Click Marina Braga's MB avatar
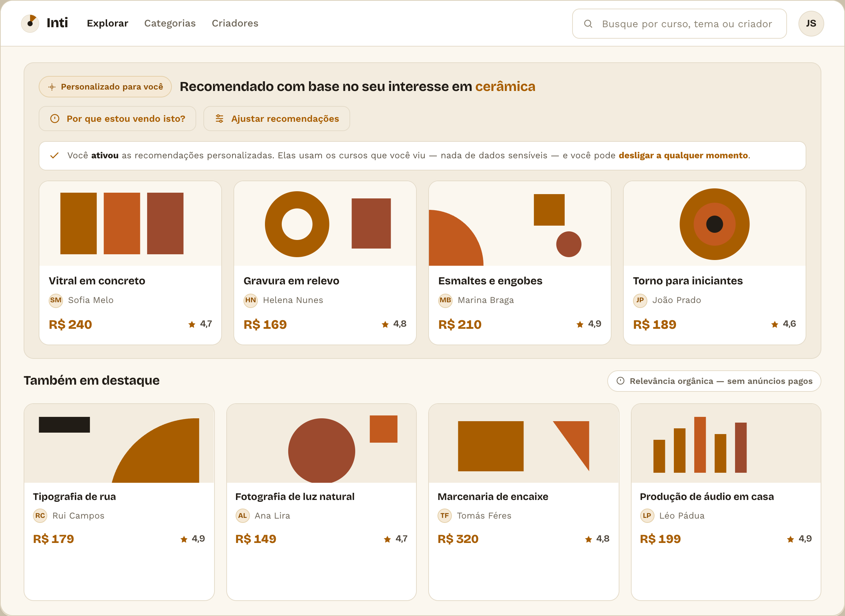This screenshot has width=845, height=616. pyautogui.click(x=445, y=300)
